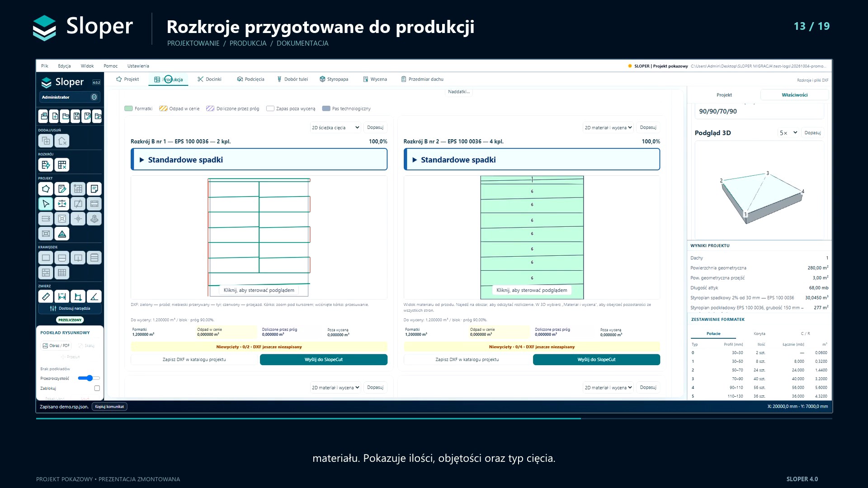Open the Ustawienia menu
The image size is (868, 488).
pyautogui.click(x=138, y=66)
